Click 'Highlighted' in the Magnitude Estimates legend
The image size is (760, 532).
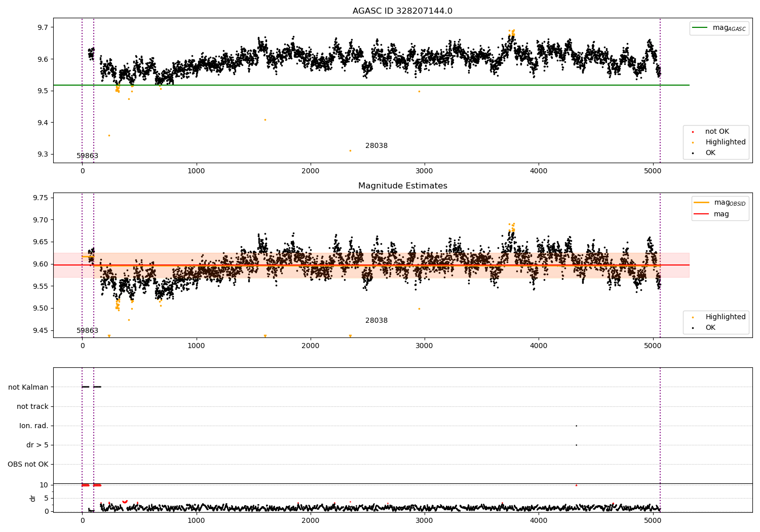(x=726, y=317)
